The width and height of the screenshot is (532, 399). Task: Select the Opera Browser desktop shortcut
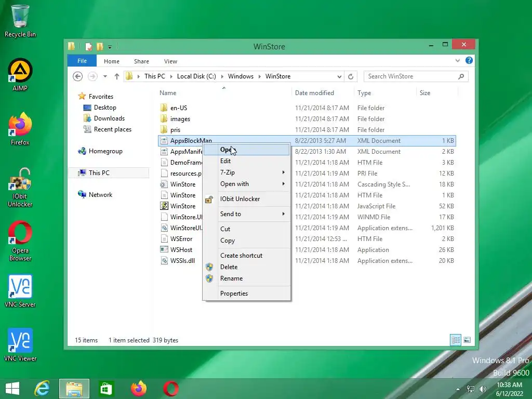click(20, 241)
